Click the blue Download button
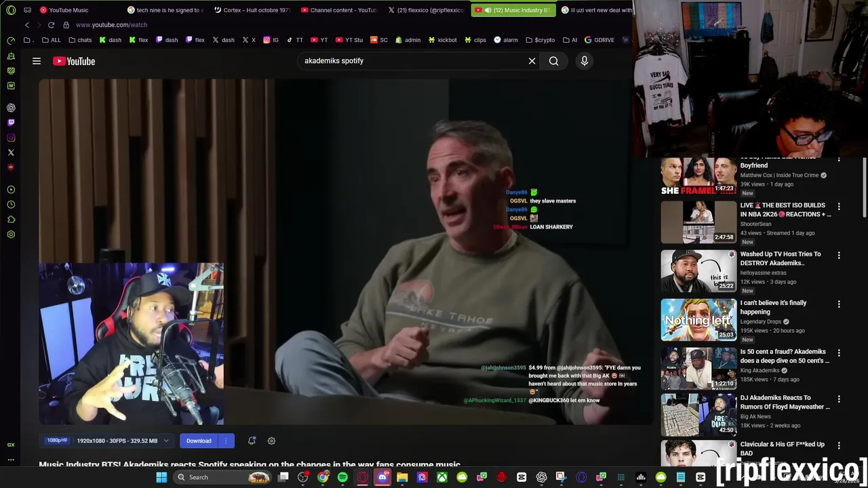 (199, 441)
